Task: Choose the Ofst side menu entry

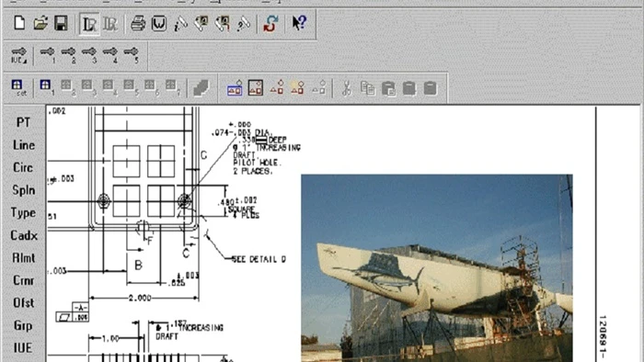Action: click(x=23, y=303)
